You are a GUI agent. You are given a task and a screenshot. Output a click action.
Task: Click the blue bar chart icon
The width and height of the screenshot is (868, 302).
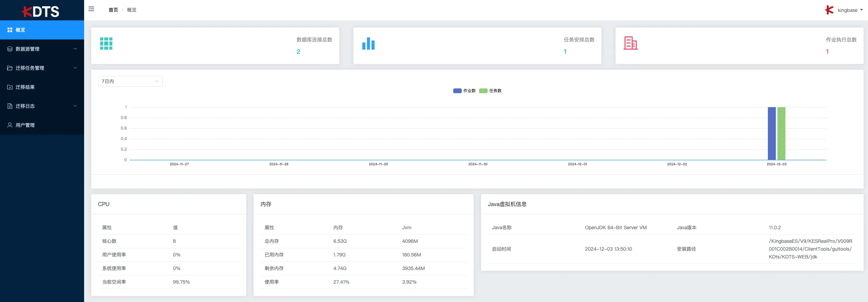368,44
